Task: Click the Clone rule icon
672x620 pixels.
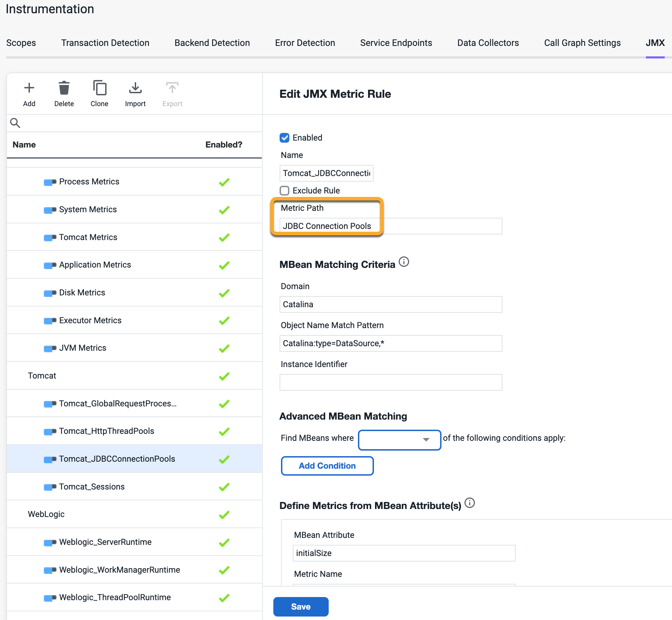Action: (x=100, y=88)
